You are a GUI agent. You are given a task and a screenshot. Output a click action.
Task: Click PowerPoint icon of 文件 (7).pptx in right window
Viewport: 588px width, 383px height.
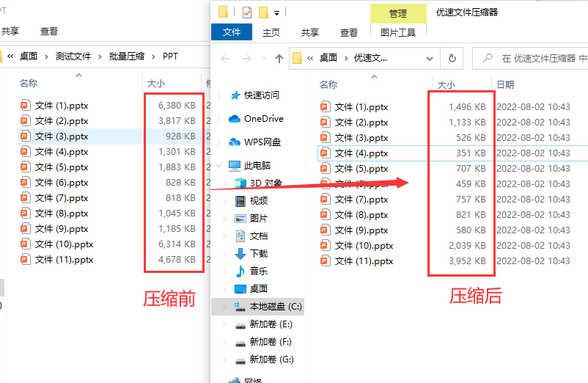point(326,199)
